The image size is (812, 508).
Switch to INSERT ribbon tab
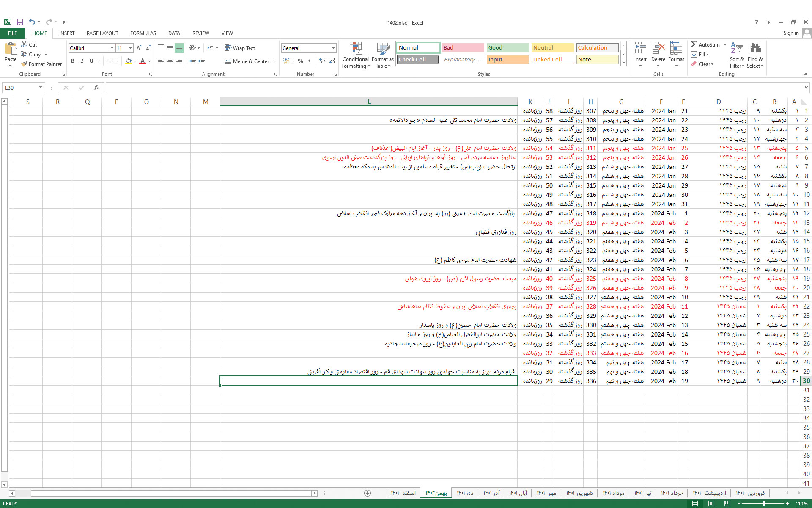coord(67,33)
